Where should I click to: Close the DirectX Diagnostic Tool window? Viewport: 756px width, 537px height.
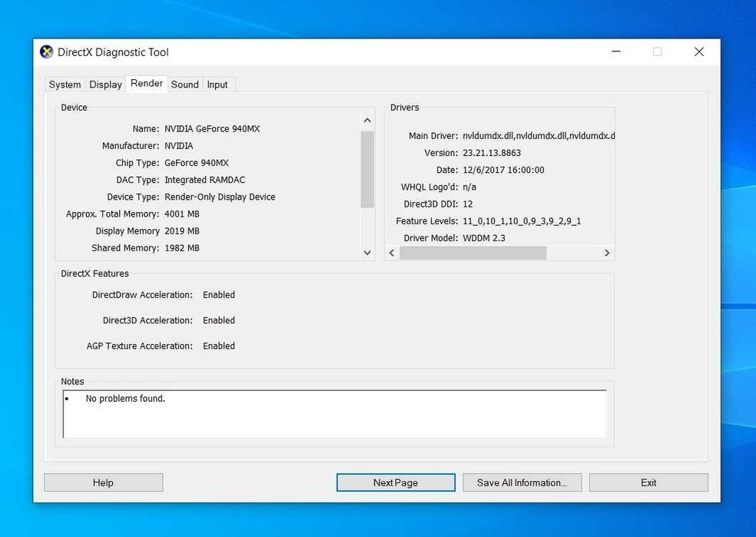(699, 51)
